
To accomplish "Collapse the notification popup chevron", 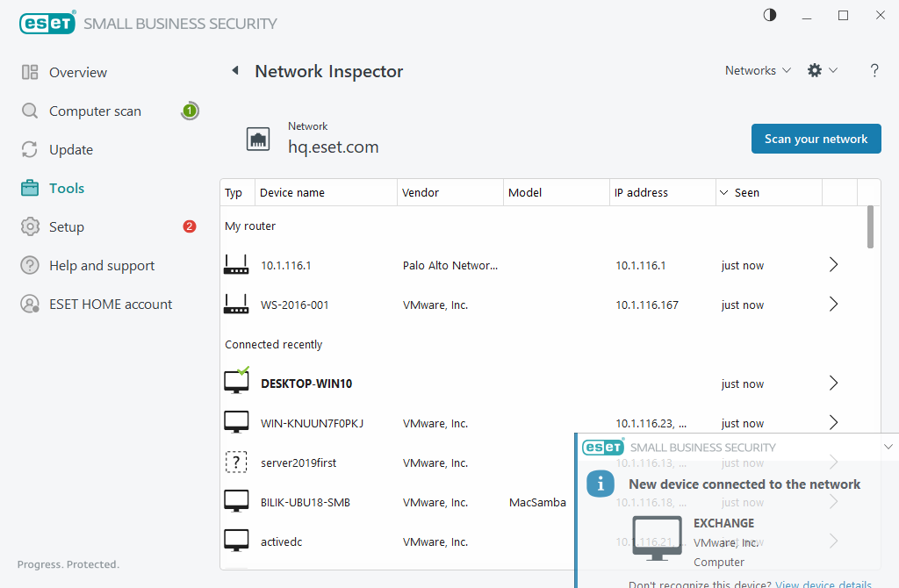I will coord(888,447).
